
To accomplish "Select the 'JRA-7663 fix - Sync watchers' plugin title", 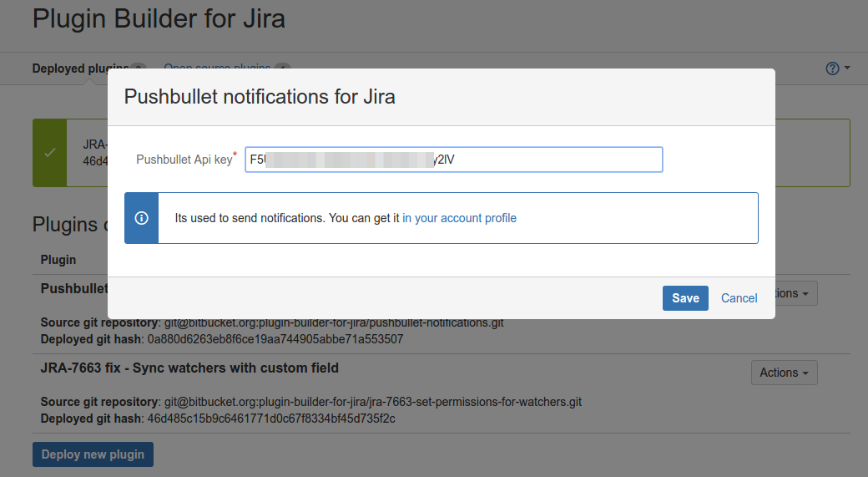I will (x=189, y=368).
